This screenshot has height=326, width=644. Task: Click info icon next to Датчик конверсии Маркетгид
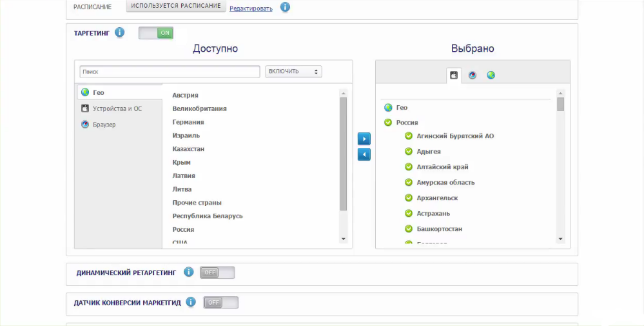point(191,302)
